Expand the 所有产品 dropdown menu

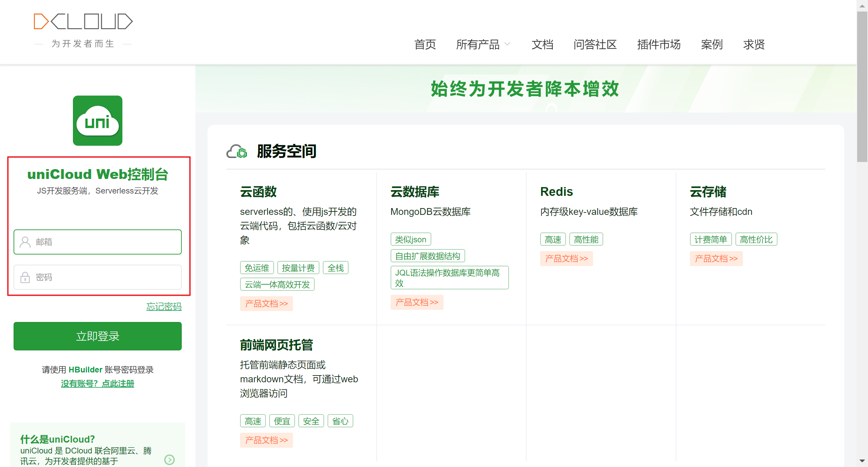coord(478,44)
